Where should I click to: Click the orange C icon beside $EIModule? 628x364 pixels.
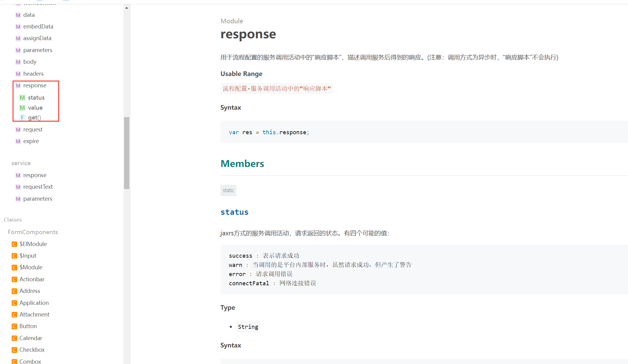click(x=14, y=244)
